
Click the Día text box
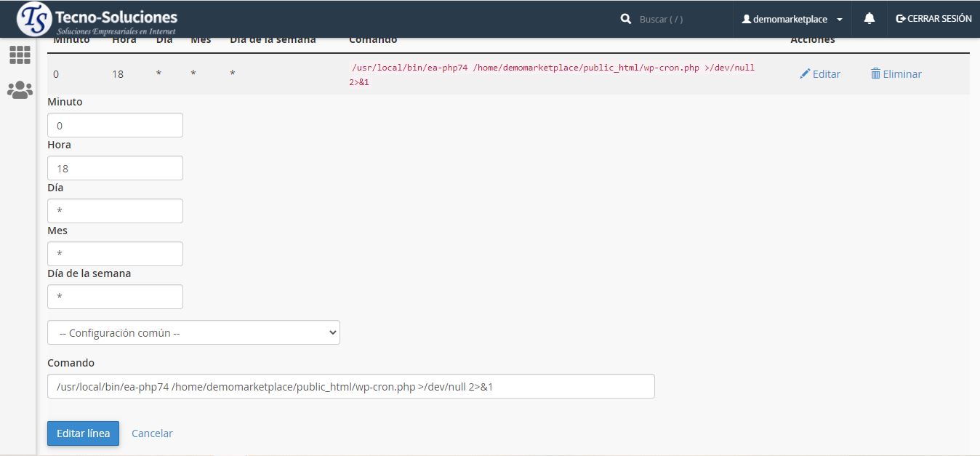tap(115, 211)
